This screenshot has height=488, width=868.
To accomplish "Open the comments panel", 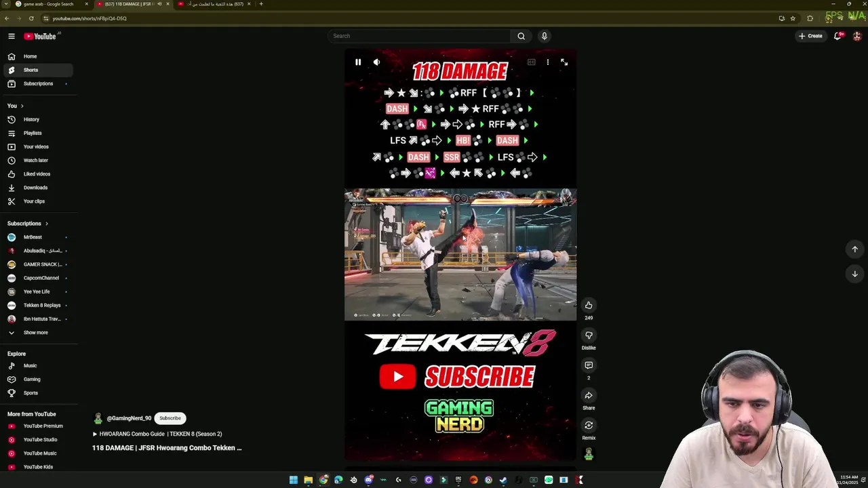I will [589, 365].
